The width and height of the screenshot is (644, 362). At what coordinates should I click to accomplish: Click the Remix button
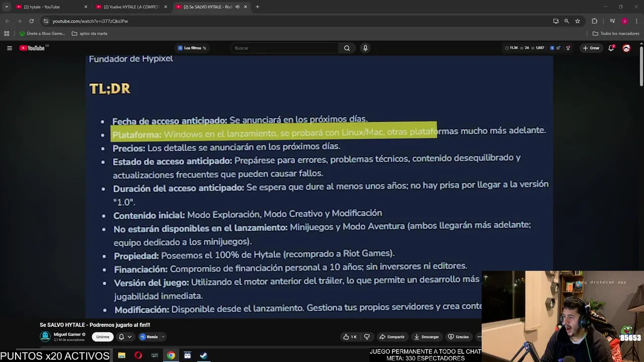(149, 337)
